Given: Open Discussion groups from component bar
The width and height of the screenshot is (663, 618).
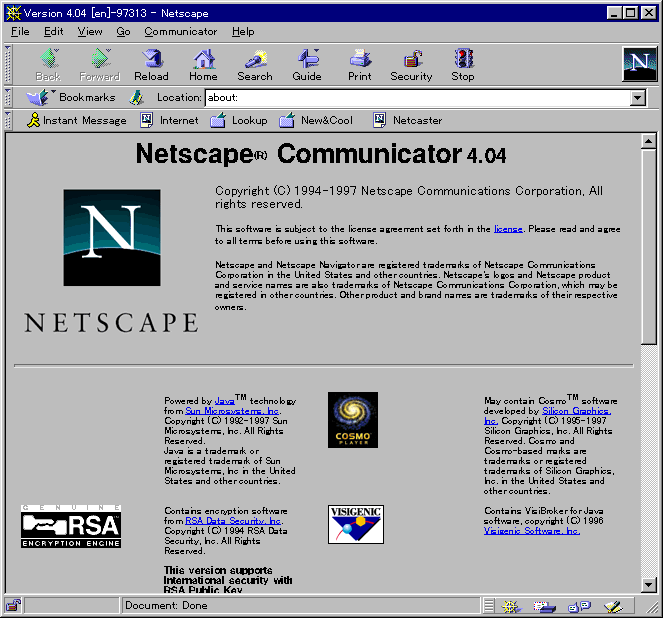Looking at the screenshot, I should pos(580,607).
